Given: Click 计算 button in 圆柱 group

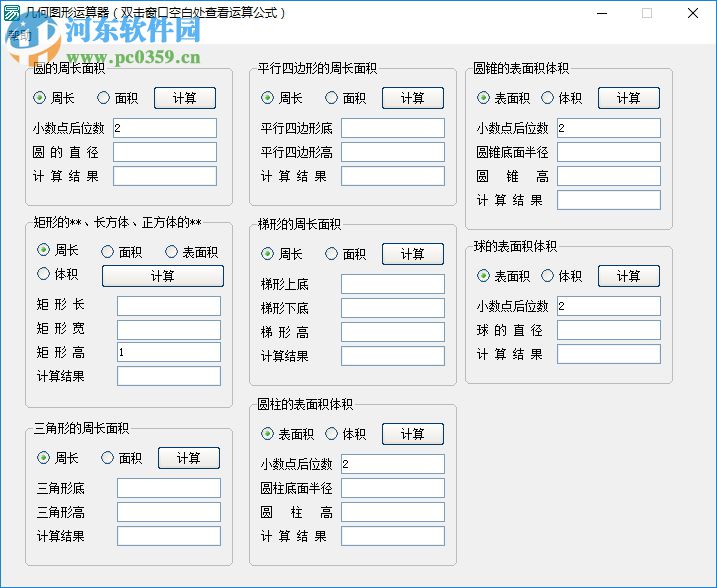Looking at the screenshot, I should pyautogui.click(x=413, y=434).
